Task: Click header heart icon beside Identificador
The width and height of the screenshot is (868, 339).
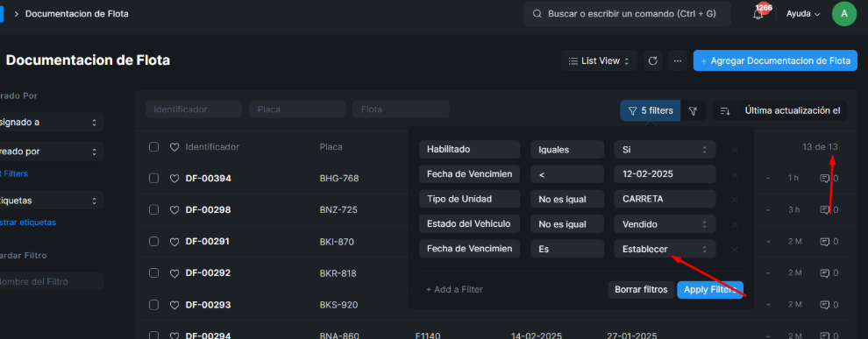Action: [x=174, y=147]
